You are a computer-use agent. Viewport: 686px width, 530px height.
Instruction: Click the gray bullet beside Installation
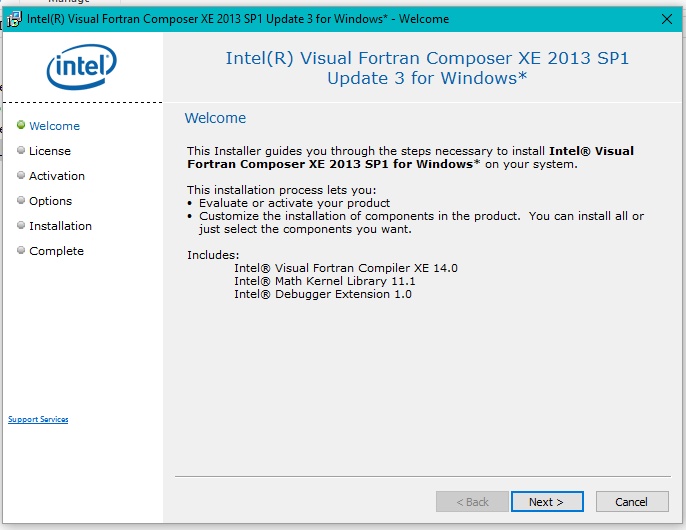pyautogui.click(x=21, y=225)
